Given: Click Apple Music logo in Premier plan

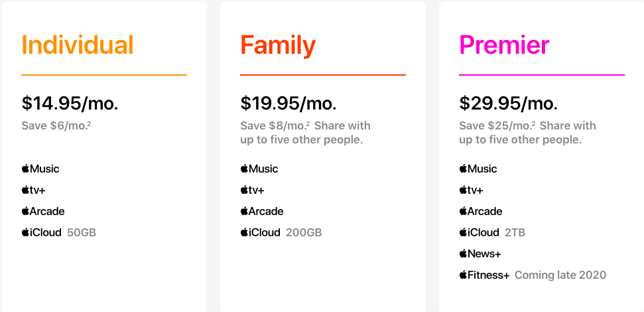Looking at the screenshot, I should pos(478,169).
